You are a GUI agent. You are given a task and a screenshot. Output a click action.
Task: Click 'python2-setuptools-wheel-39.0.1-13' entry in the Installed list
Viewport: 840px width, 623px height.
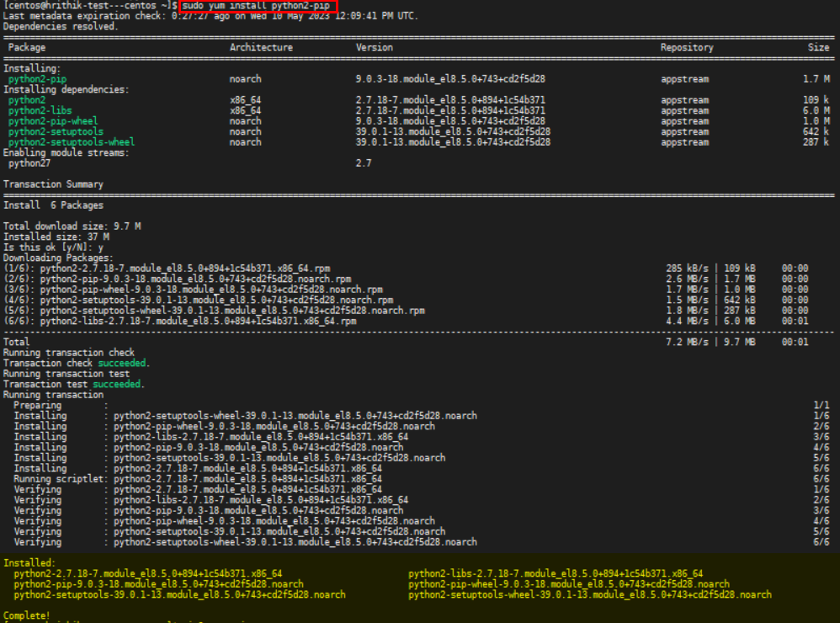[590, 594]
